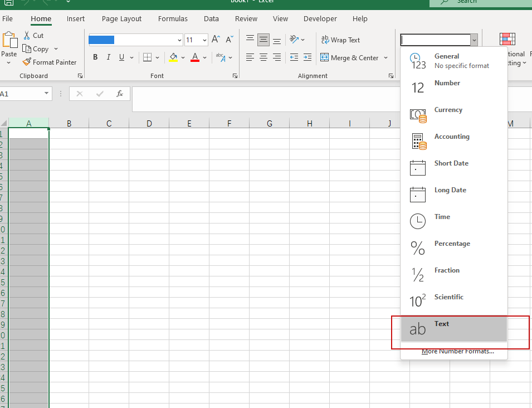
Task: Choose the Currency number format
Action: [454, 115]
